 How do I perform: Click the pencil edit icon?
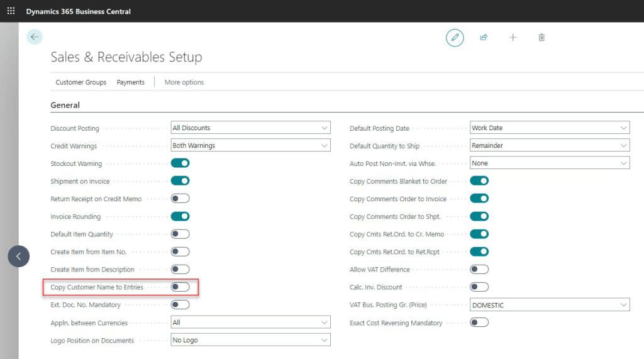(x=455, y=38)
